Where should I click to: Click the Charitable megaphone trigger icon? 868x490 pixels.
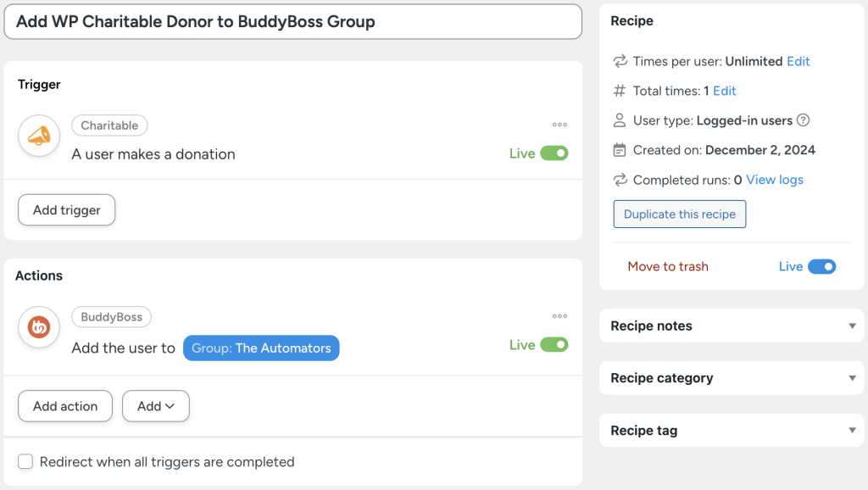38,136
